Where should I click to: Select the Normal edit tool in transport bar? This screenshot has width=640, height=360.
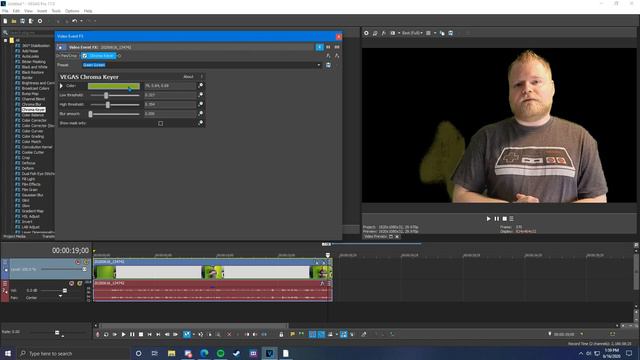pos(187,334)
